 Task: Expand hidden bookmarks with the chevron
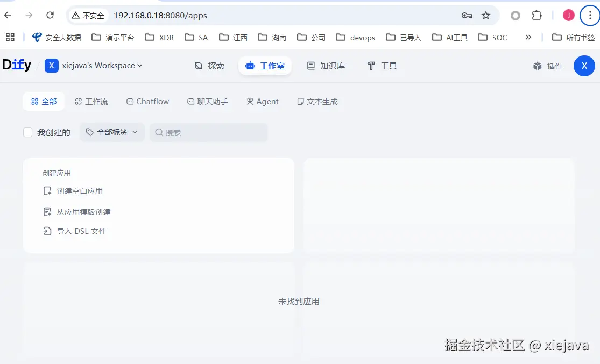click(x=528, y=37)
